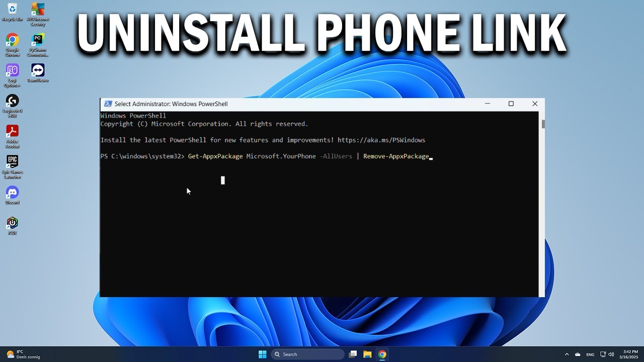The width and height of the screenshot is (644, 362).
Task: Select the Google Chrome desktop shortcut
Action: (12, 45)
